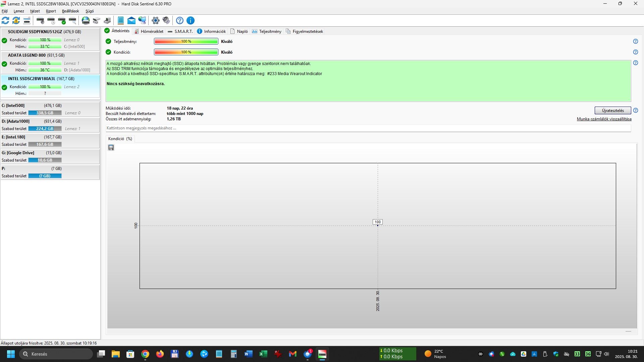The image size is (644, 362).
Task: Open settings via the gear icon
Action: (x=155, y=20)
